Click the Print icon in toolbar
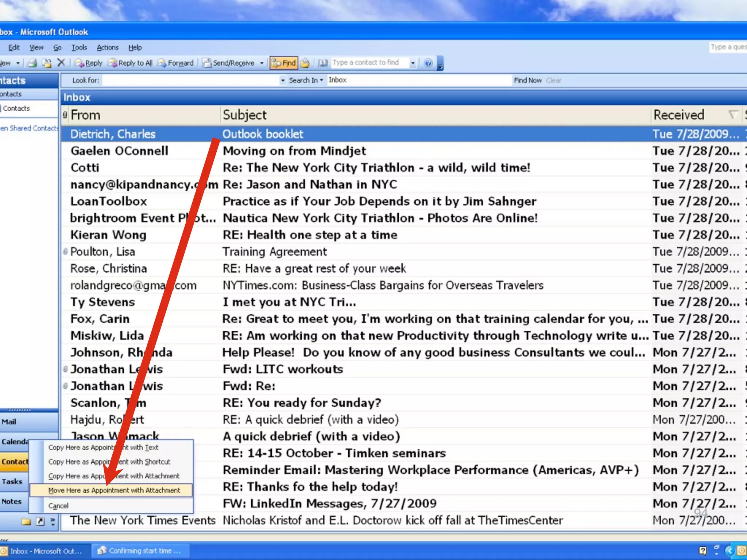Image resolution: width=747 pixels, height=560 pixels. pos(33,63)
